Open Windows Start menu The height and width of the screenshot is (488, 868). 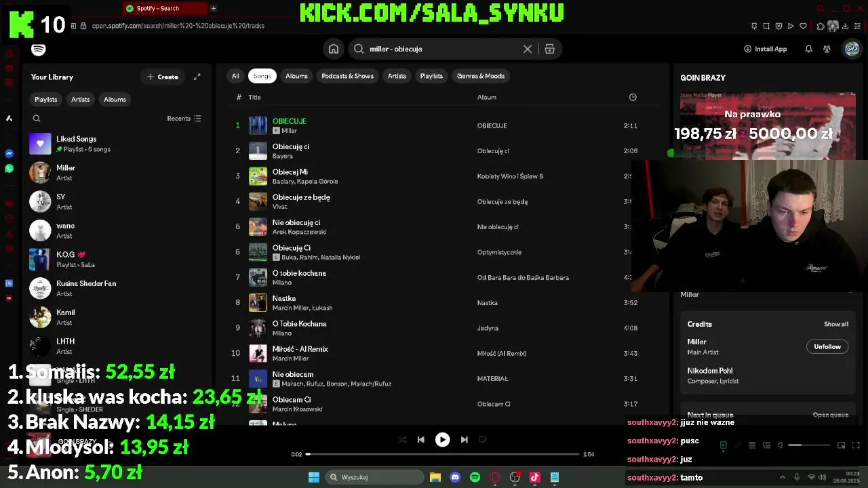tap(314, 477)
